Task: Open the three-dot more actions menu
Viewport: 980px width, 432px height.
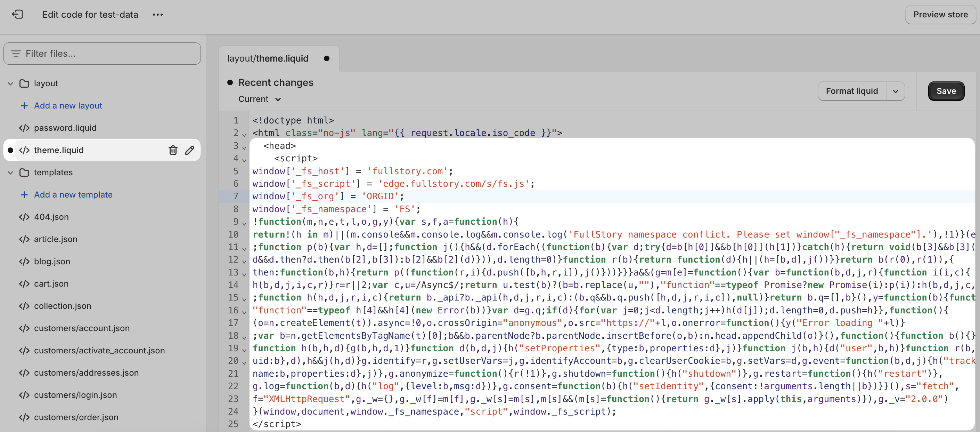Action: point(157,15)
